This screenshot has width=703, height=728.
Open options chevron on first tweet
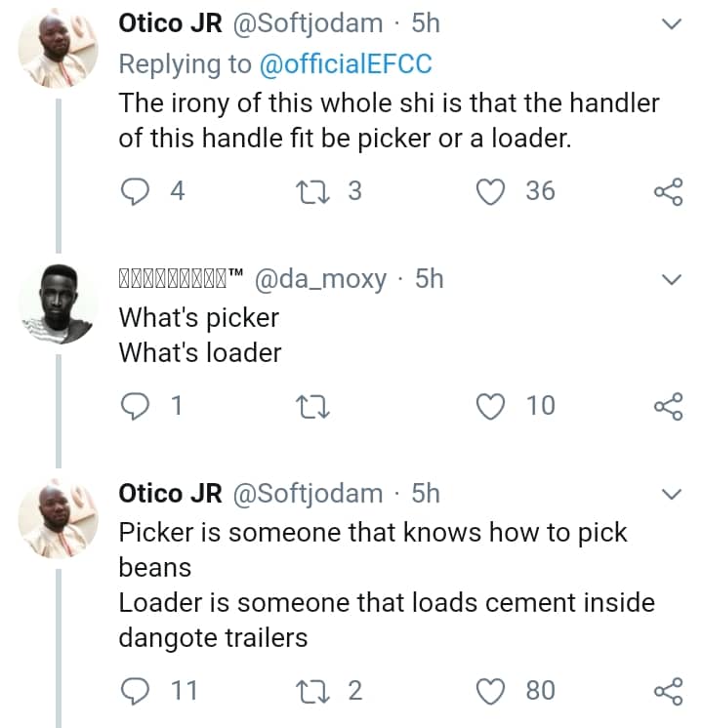[x=671, y=24]
